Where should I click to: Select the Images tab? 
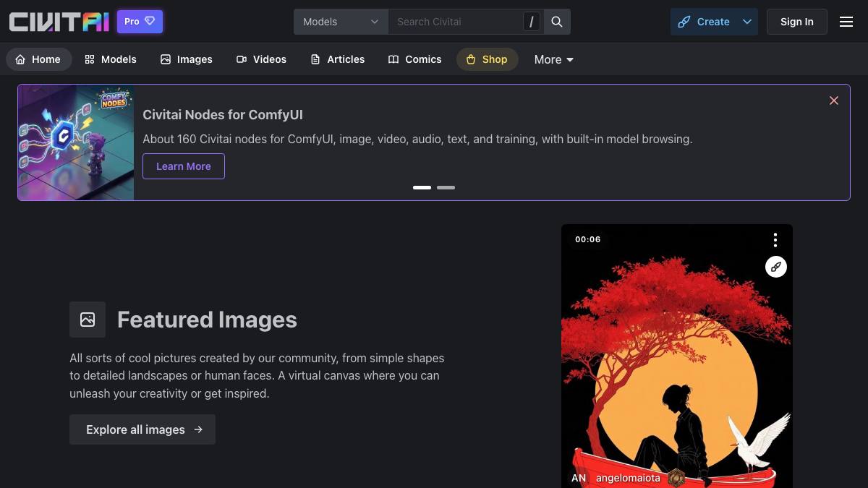[x=187, y=59]
